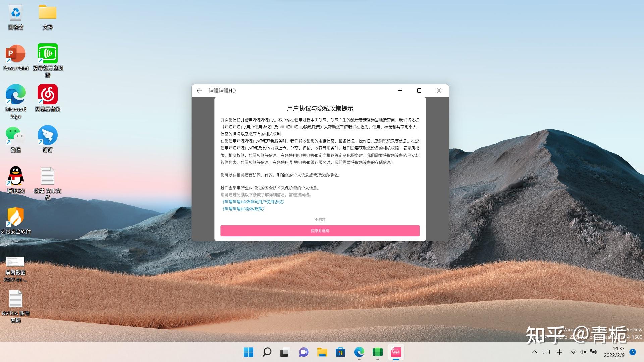Open Search from the taskbar
Image resolution: width=644 pixels, height=362 pixels.
(266, 352)
